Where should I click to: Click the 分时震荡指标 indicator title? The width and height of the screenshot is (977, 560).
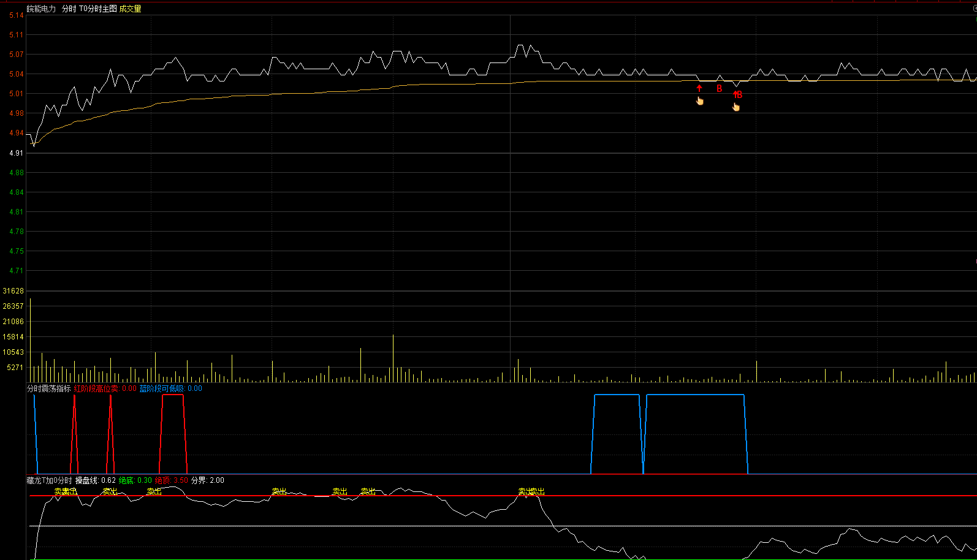pos(48,388)
